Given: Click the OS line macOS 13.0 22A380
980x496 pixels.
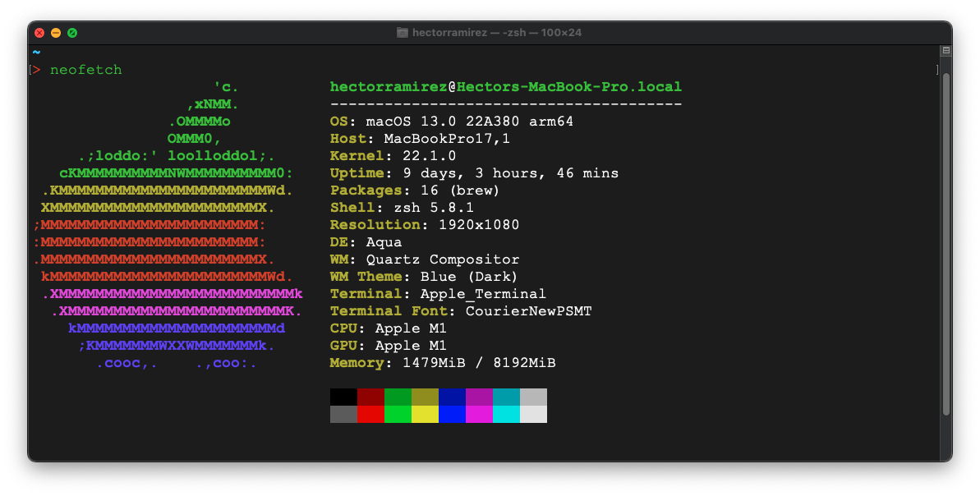Looking at the screenshot, I should click(x=451, y=122).
